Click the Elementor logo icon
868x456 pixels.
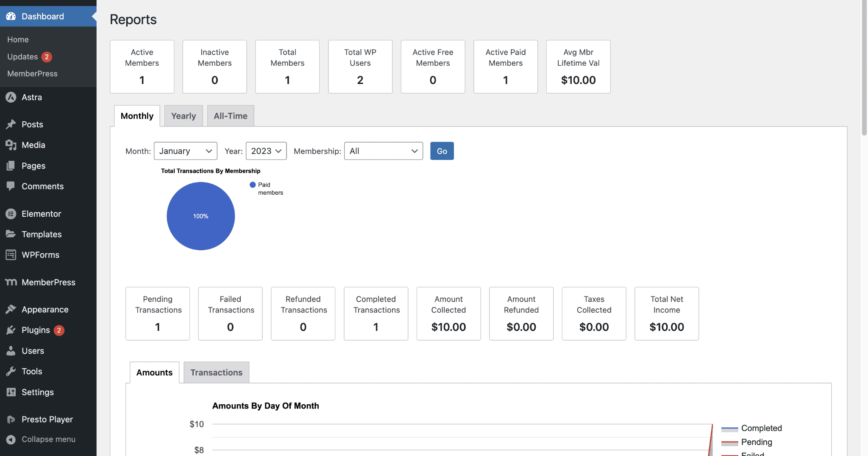point(11,214)
